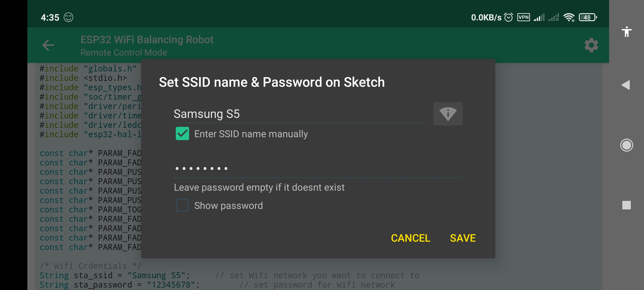
Task: Tap the Android back triangle
Action: (x=626, y=85)
